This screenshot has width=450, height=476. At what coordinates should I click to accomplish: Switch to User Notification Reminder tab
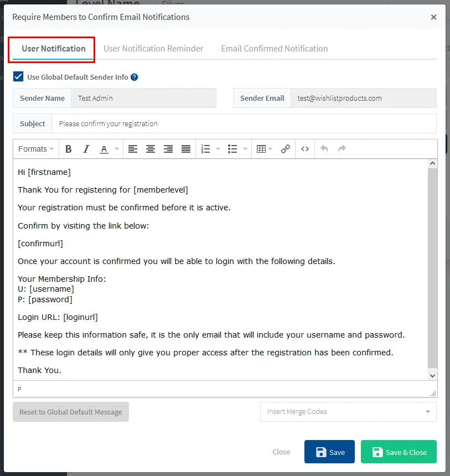[153, 49]
